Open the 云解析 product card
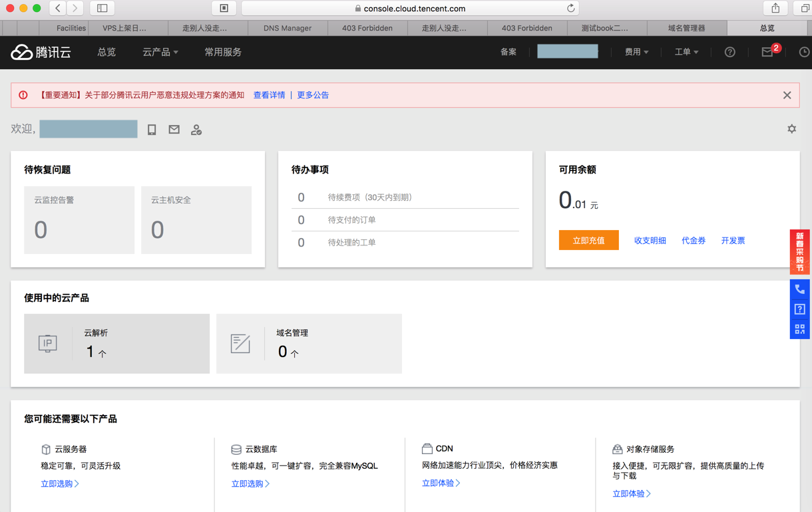 click(x=116, y=344)
